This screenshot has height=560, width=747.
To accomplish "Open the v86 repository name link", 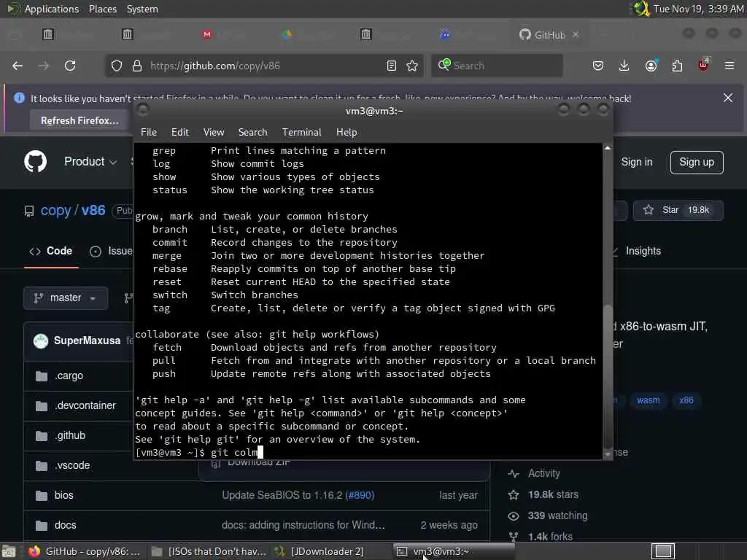I will click(93, 210).
